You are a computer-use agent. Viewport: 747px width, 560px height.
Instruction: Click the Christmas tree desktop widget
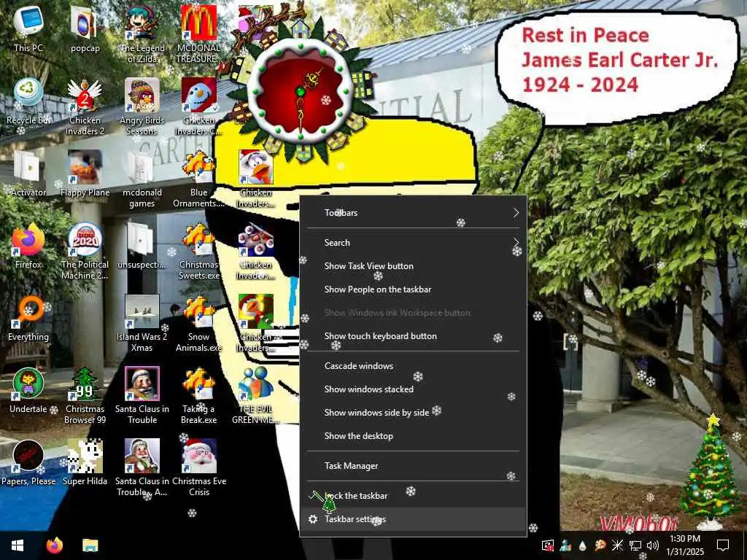click(711, 472)
